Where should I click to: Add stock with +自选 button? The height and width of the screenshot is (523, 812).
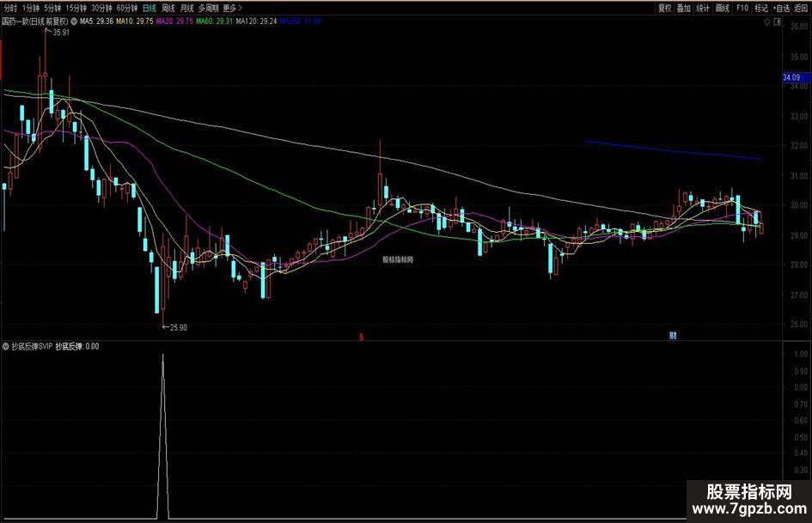pyautogui.click(x=781, y=8)
